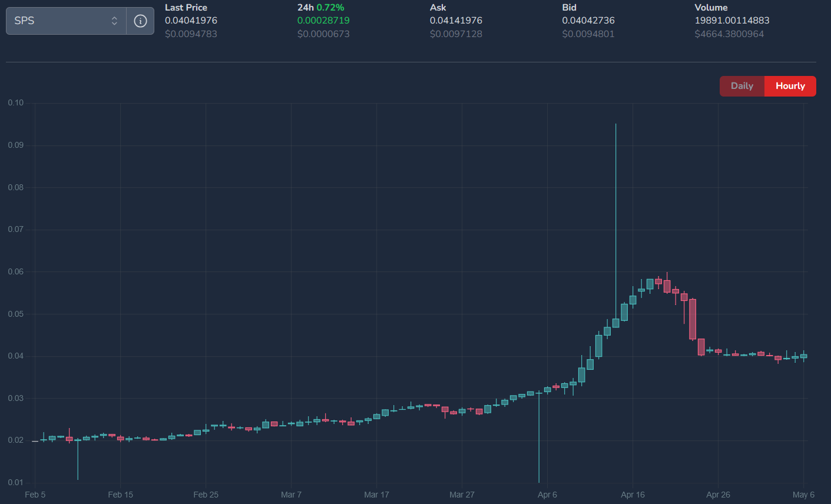Open the SPS token info icon

tap(140, 21)
